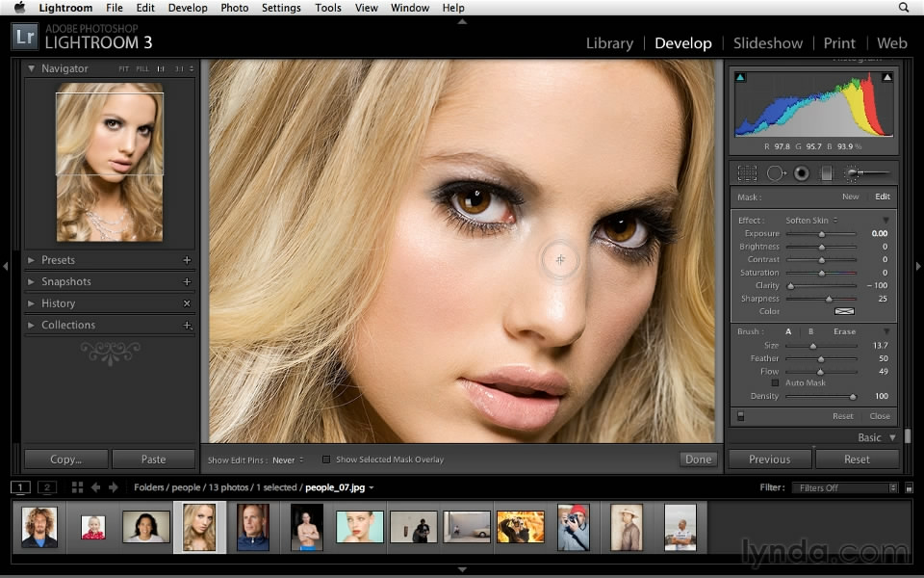The width and height of the screenshot is (924, 578).
Task: Open the Photo menu
Action: [x=235, y=8]
